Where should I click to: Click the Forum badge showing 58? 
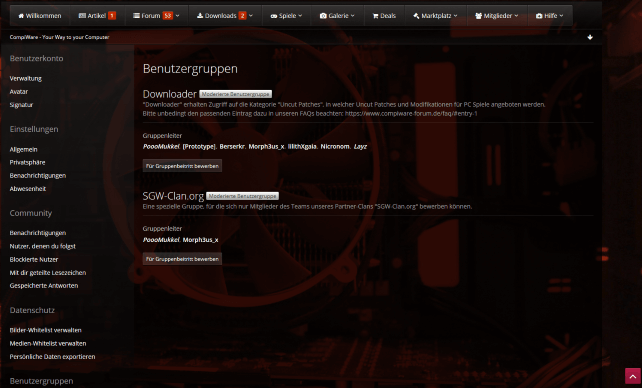[x=167, y=16]
